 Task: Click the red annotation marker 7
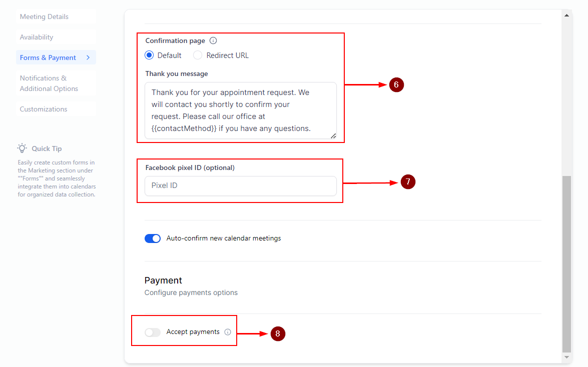408,182
